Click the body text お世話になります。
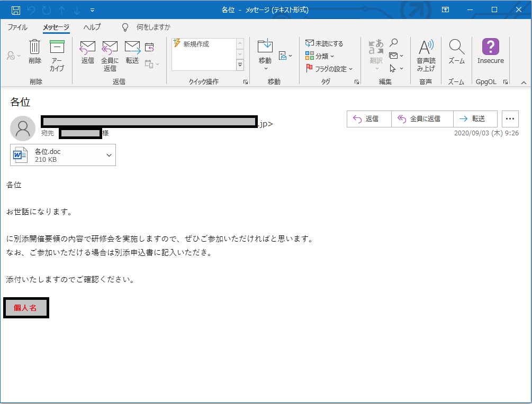Image resolution: width=532 pixels, height=404 pixels. coord(40,212)
